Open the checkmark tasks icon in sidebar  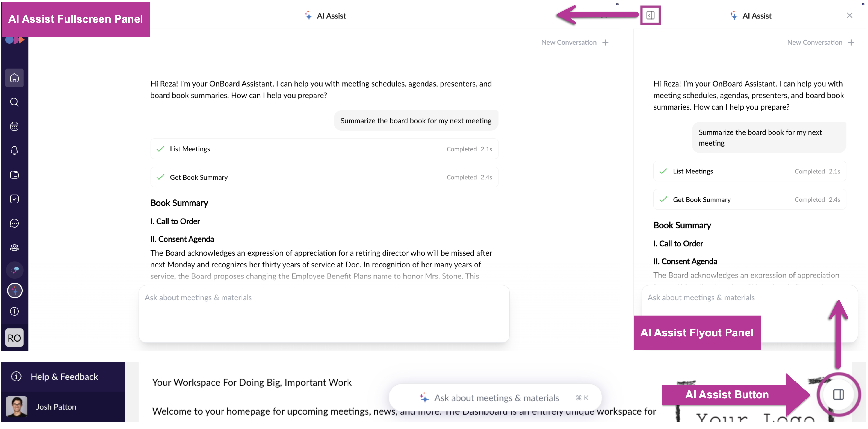(14, 199)
